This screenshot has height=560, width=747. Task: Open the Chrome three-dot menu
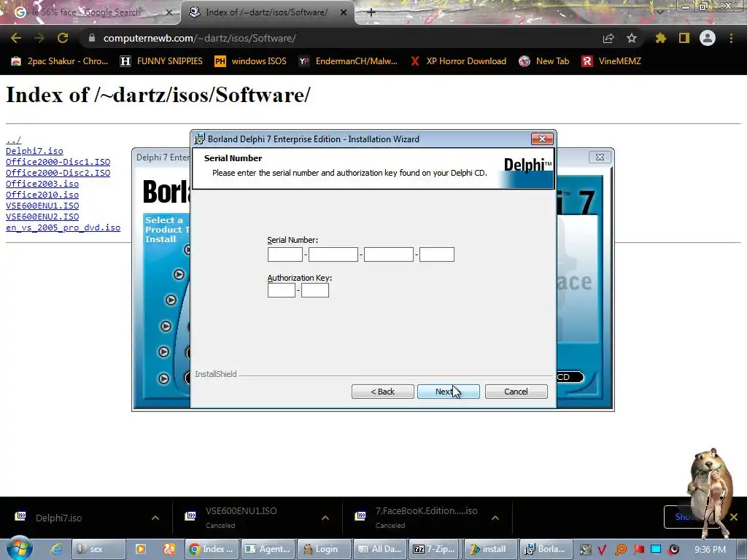click(x=731, y=38)
